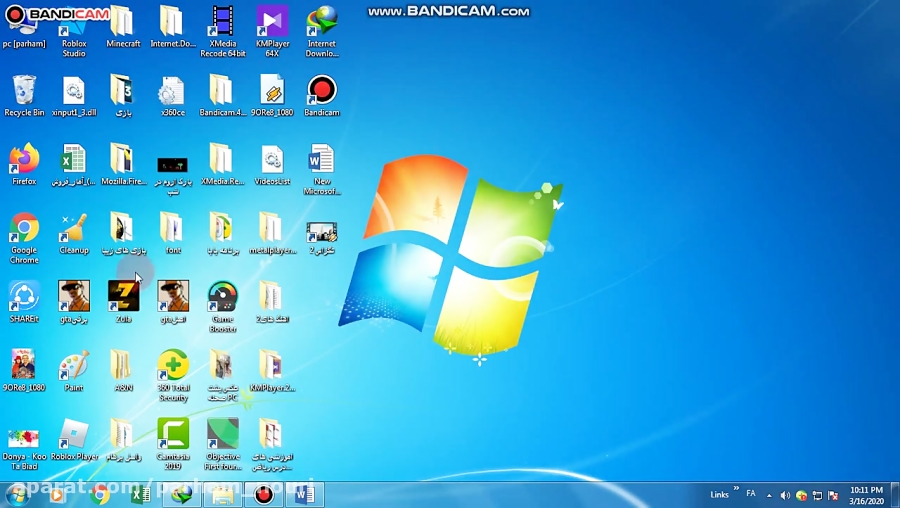Select the Internet.Do... folder
Screen dimensions: 900x508
[173, 26]
